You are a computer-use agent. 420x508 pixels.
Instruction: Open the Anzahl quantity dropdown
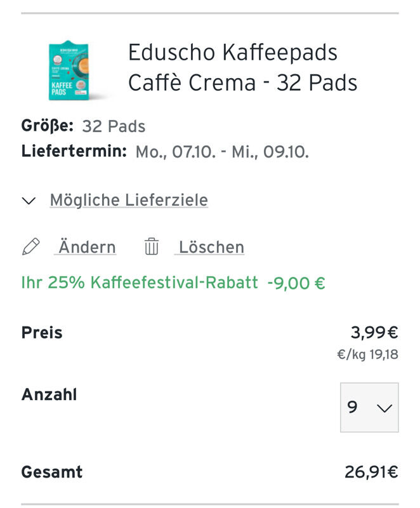pos(369,407)
